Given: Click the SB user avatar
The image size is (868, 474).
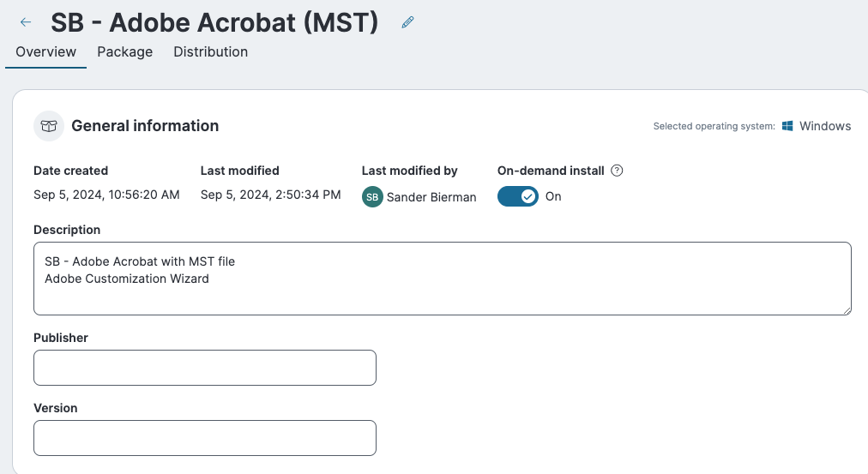Looking at the screenshot, I should [x=372, y=196].
